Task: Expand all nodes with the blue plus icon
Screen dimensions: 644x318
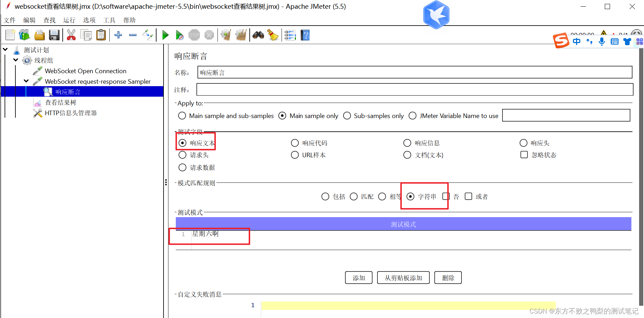Action: pyautogui.click(x=118, y=35)
